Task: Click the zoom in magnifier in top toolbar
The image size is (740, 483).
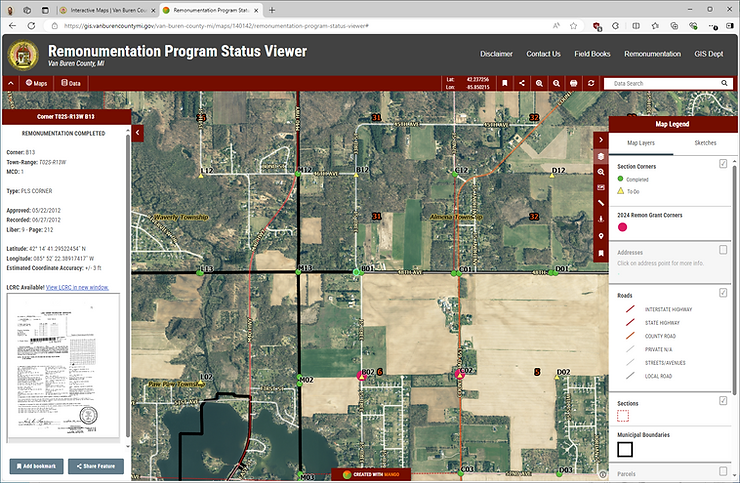Action: [x=539, y=83]
